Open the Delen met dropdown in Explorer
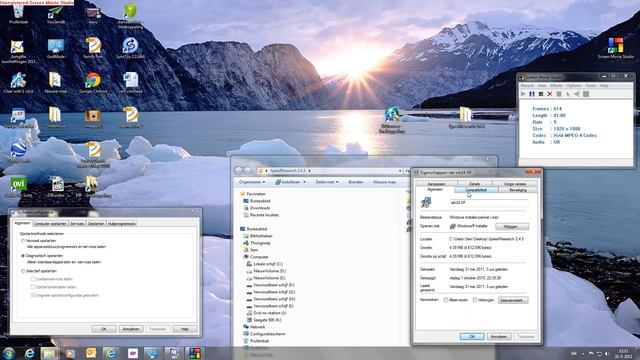Viewport: 640px width, 360px height. pyautogui.click(x=327, y=182)
